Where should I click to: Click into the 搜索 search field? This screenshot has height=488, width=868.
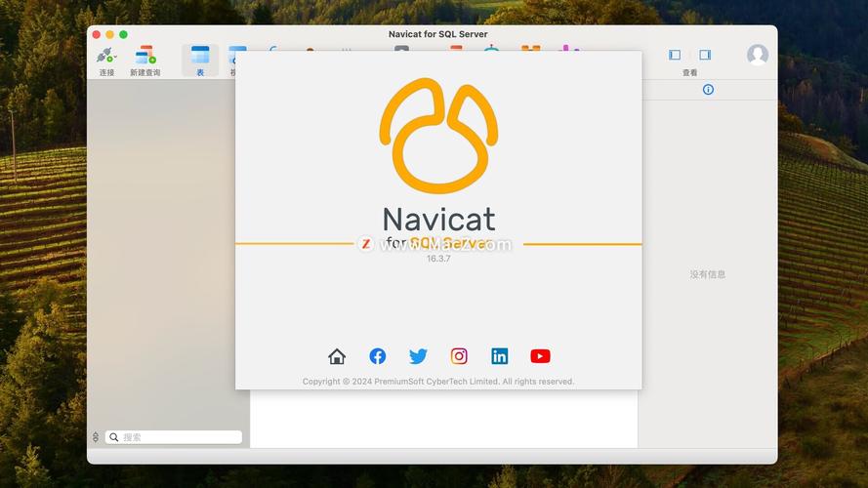173,437
